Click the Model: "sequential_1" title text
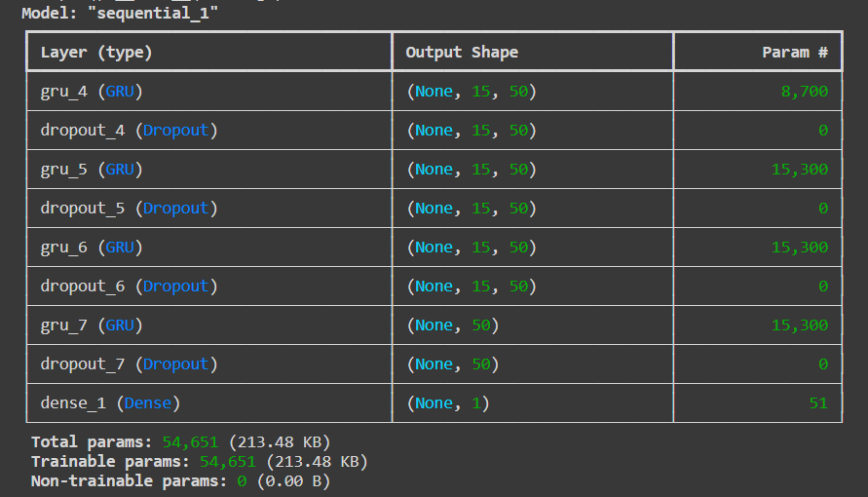 pos(120,15)
